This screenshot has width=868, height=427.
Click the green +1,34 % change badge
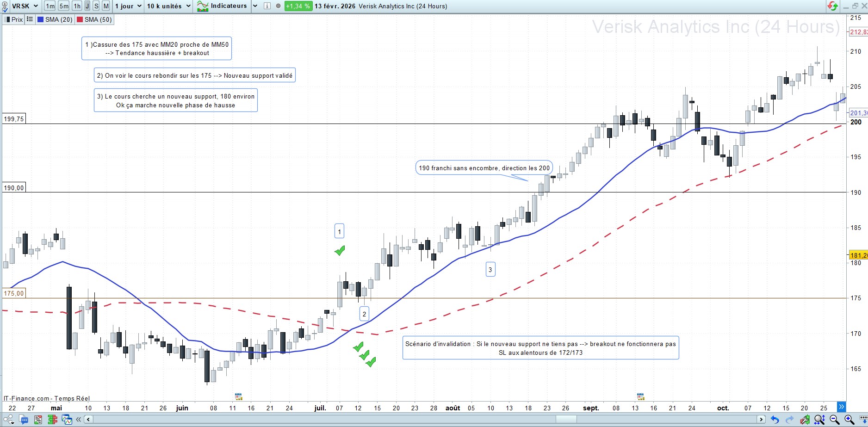(298, 6)
